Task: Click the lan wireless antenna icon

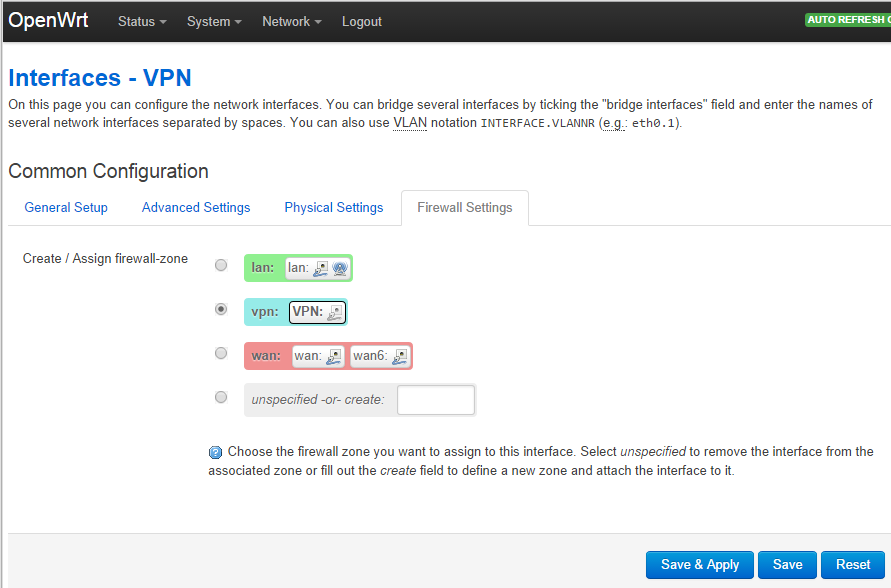Action: pyautogui.click(x=338, y=268)
